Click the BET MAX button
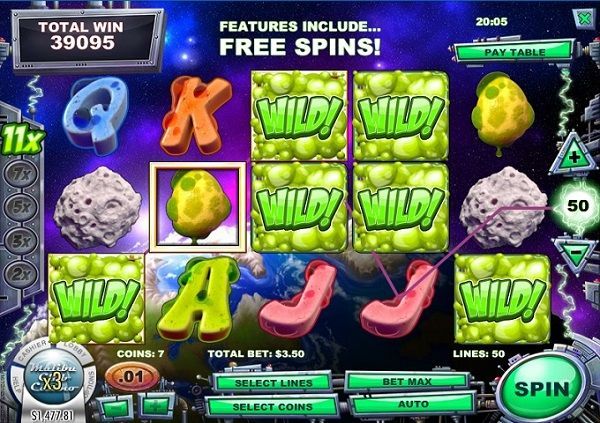Viewport: 600px width, 423px height. pos(407,382)
